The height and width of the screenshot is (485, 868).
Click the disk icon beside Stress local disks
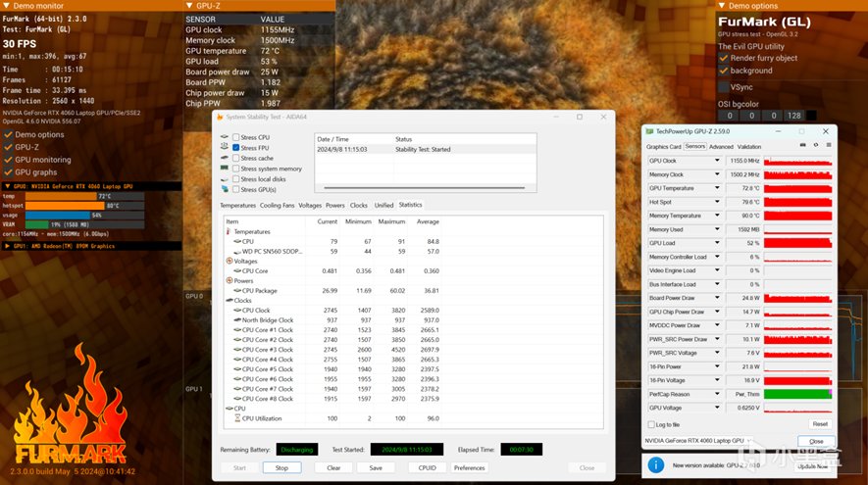225,179
